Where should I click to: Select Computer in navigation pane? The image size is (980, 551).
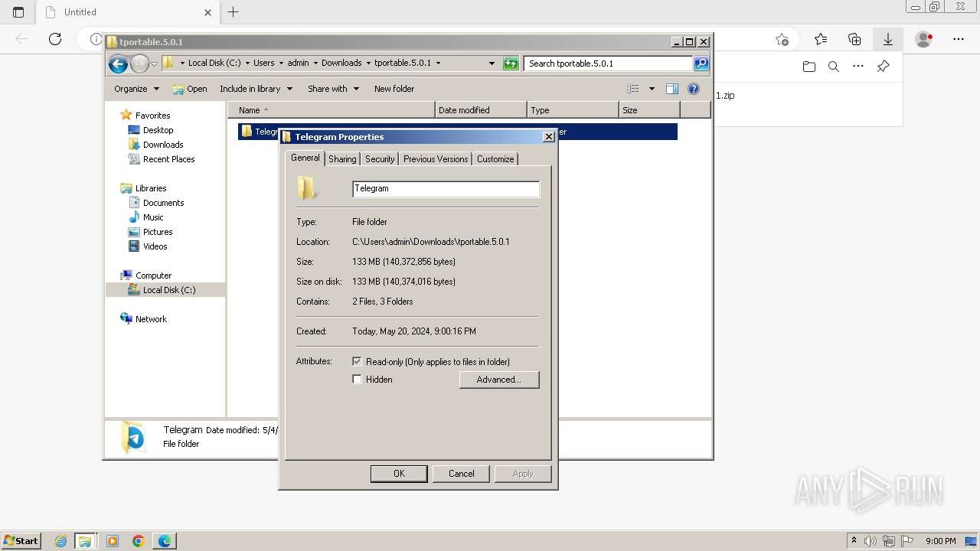click(153, 275)
